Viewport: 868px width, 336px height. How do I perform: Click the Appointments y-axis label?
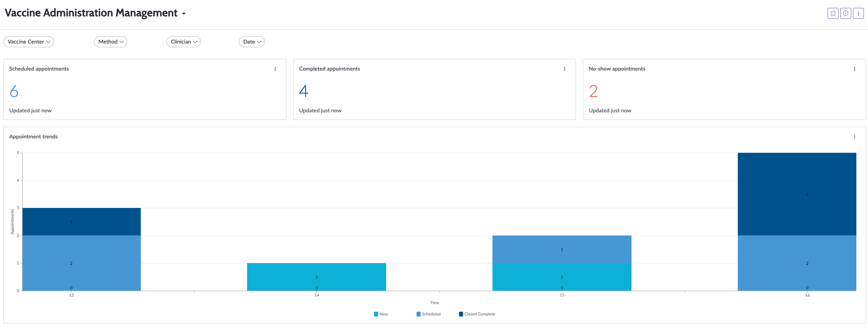(x=12, y=222)
